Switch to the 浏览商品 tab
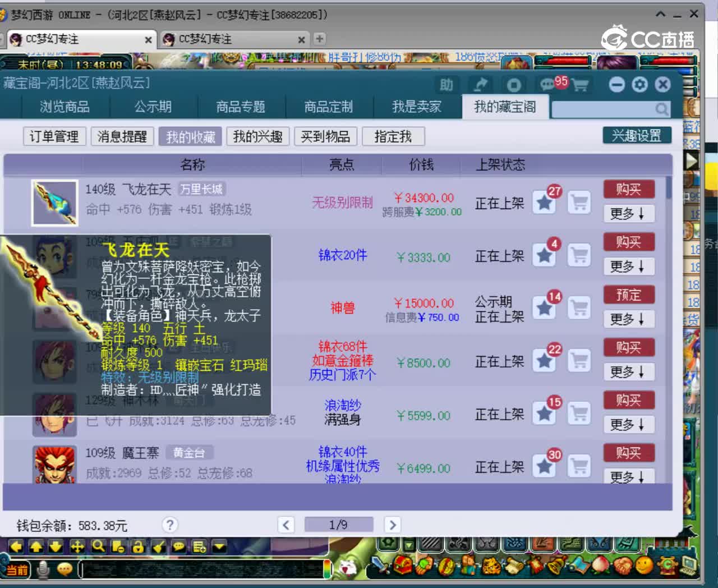Viewport: 718px width, 588px height. tap(65, 107)
